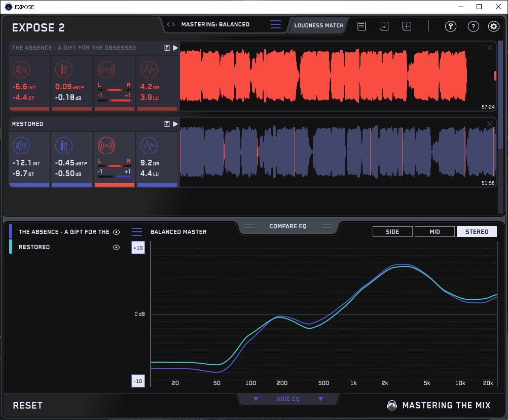Switch EQ view to Stereo

pos(477,232)
